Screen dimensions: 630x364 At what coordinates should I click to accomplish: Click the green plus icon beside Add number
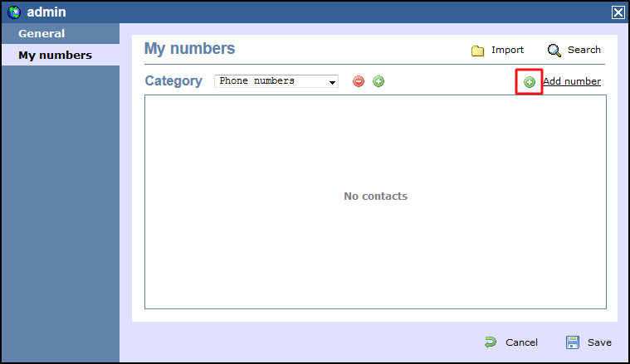[530, 82]
